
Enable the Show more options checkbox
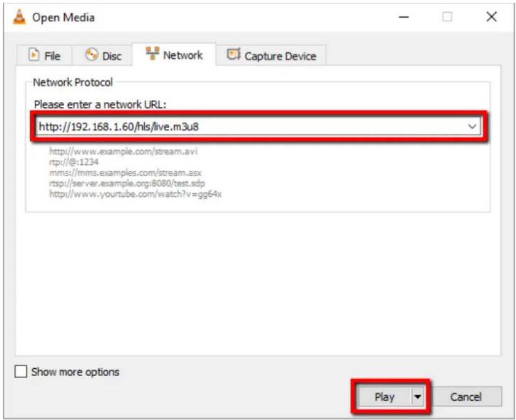[x=21, y=371]
